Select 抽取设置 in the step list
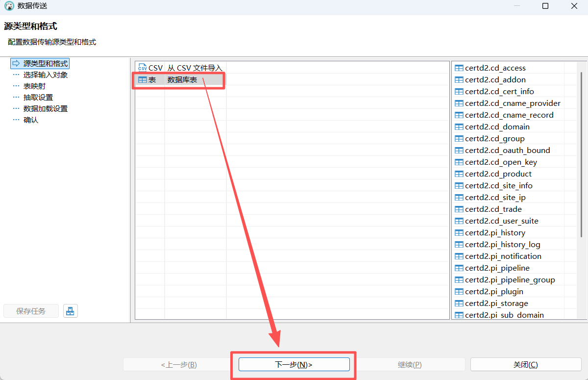Viewport: 588px width, 380px height. (x=38, y=98)
